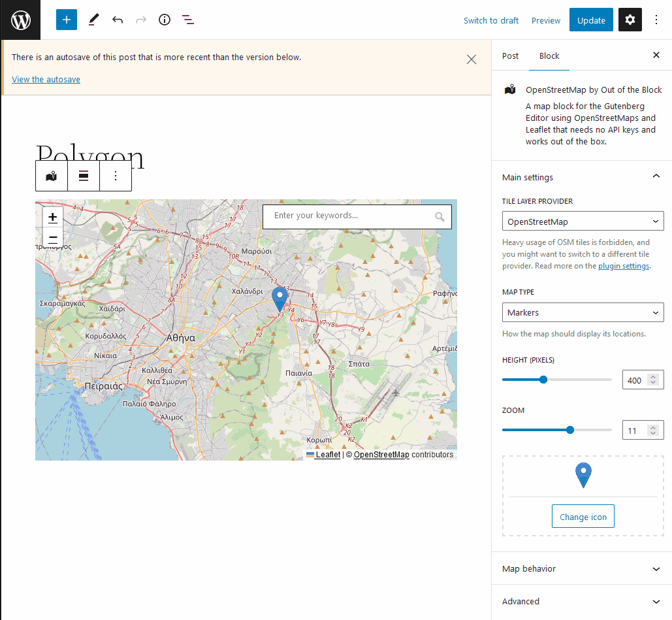Image resolution: width=672 pixels, height=620 pixels.
Task: Click the OpenStreetMap block type icon in block toolbar
Action: click(x=52, y=176)
